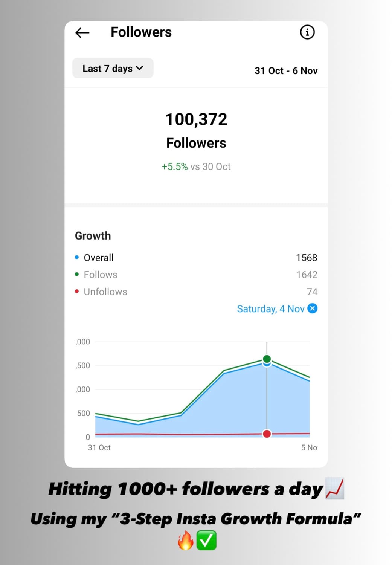
Task: Open the Last 7 days dropdown
Action: click(x=113, y=68)
